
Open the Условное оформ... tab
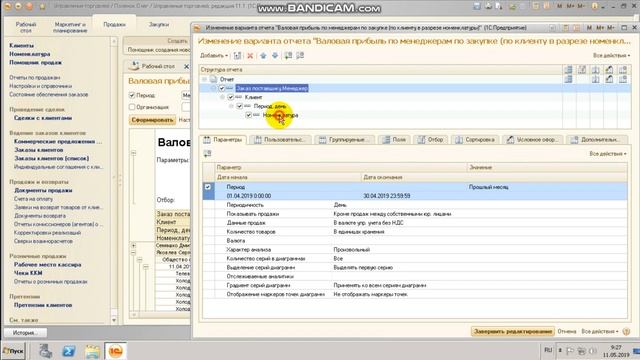pos(532,140)
